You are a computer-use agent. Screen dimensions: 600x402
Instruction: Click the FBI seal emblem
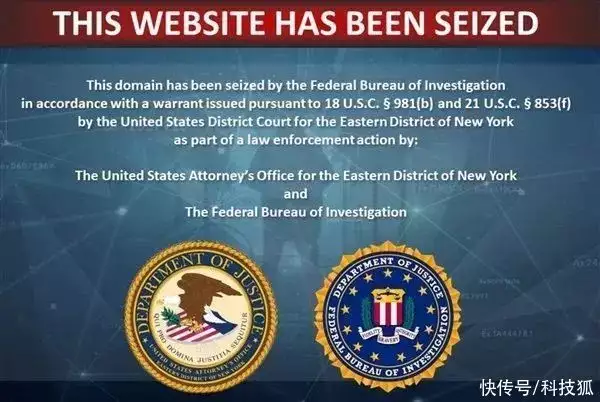tap(388, 316)
